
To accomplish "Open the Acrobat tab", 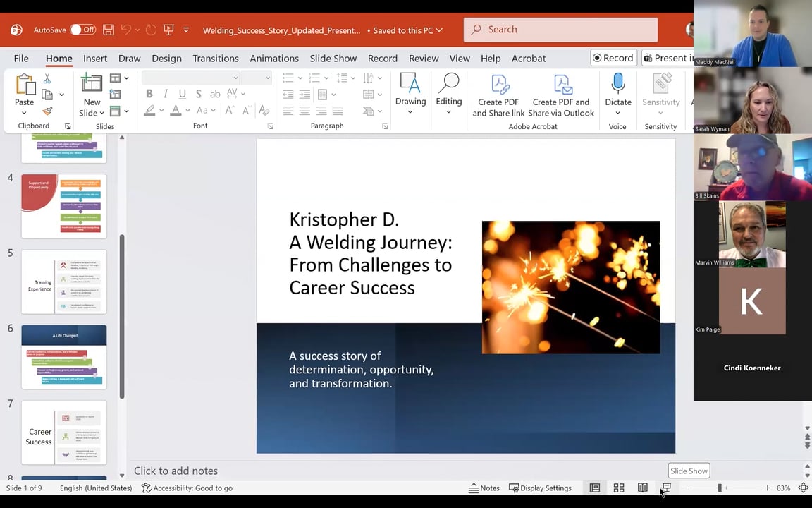I will [529, 59].
